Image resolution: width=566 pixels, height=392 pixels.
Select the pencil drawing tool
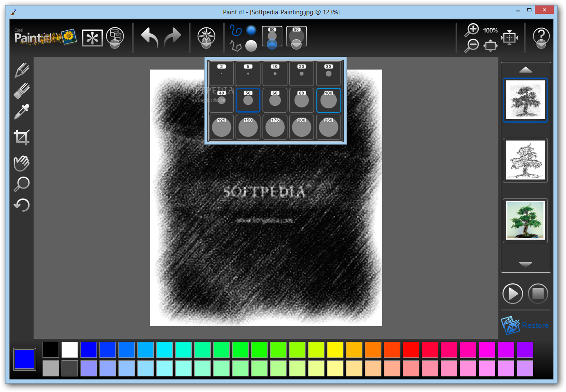[21, 70]
